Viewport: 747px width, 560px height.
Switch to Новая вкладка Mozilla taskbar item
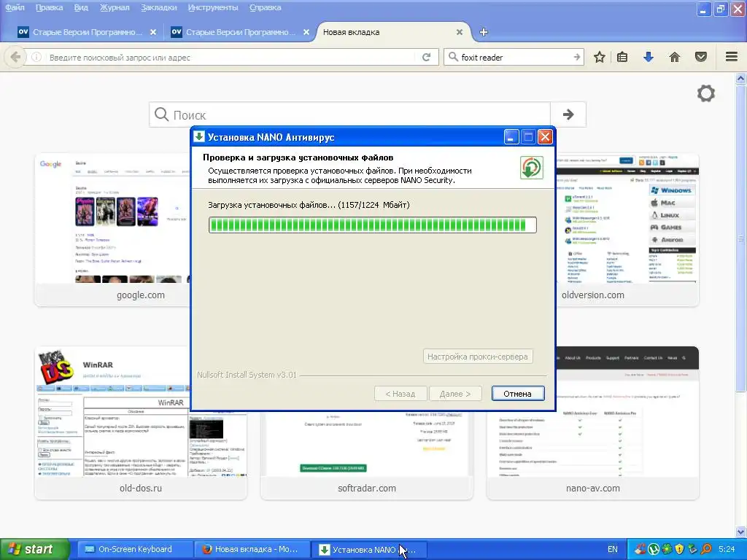pos(252,549)
